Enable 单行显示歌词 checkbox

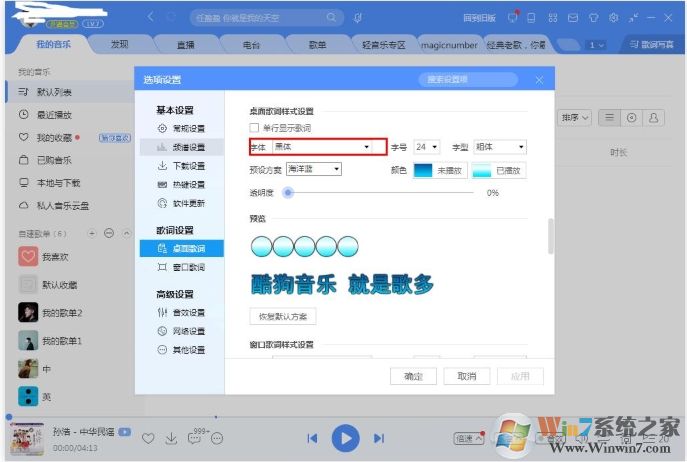pyautogui.click(x=254, y=128)
